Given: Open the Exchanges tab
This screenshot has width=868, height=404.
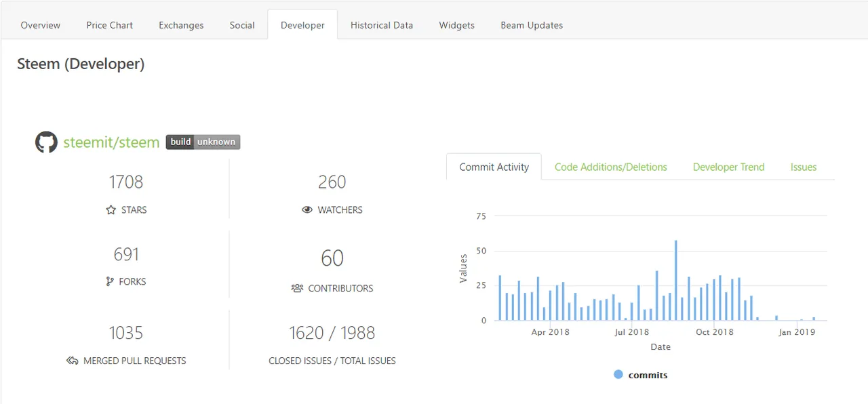Looking at the screenshot, I should 181,25.
